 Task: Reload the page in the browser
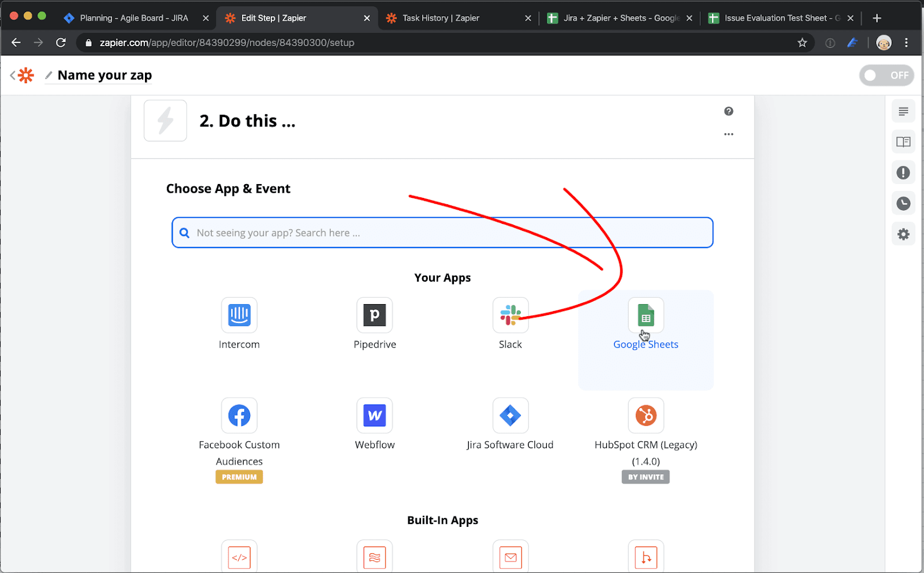tap(61, 43)
